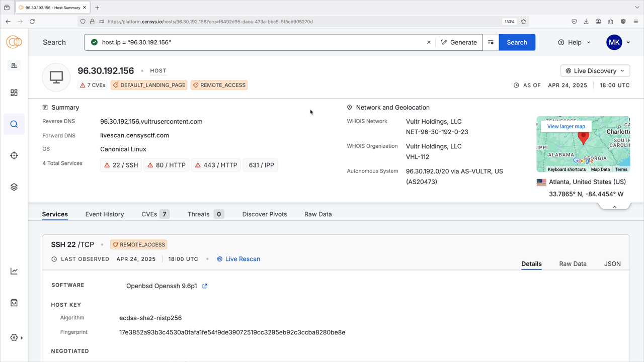
Task: Open the Help dropdown menu
Action: pos(574,42)
